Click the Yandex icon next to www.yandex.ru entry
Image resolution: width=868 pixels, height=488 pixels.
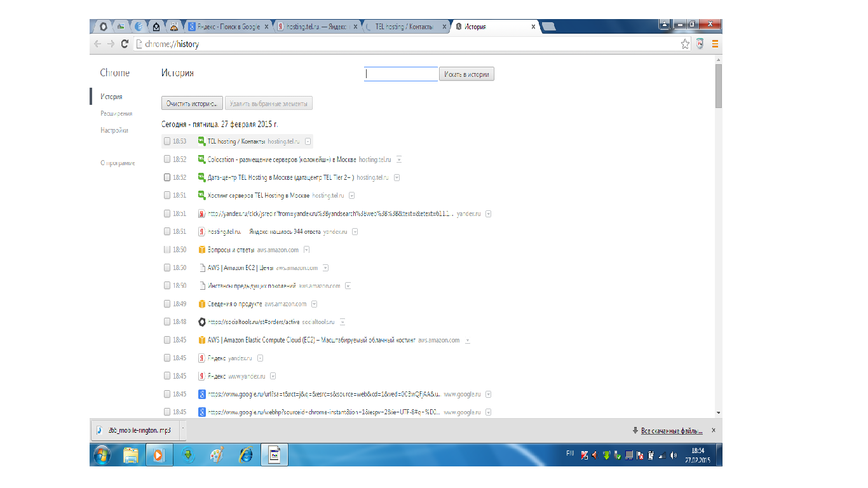(201, 376)
